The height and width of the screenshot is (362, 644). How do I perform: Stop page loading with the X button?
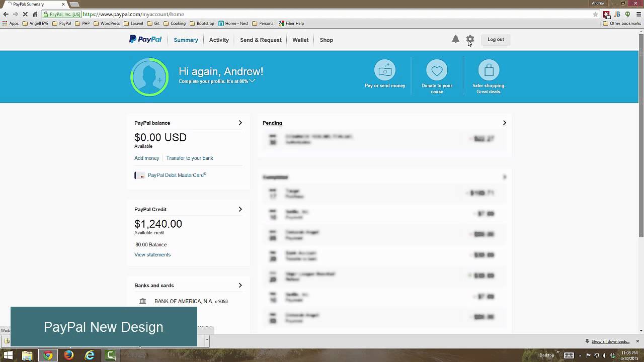coord(25,14)
